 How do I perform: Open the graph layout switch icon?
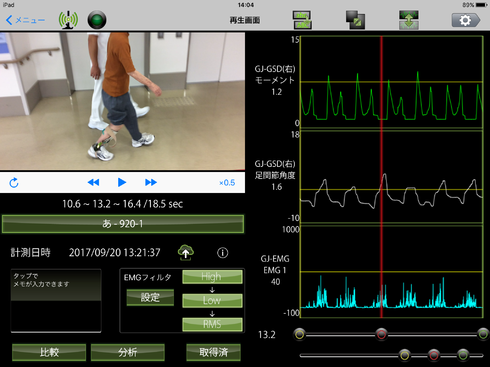302,20
